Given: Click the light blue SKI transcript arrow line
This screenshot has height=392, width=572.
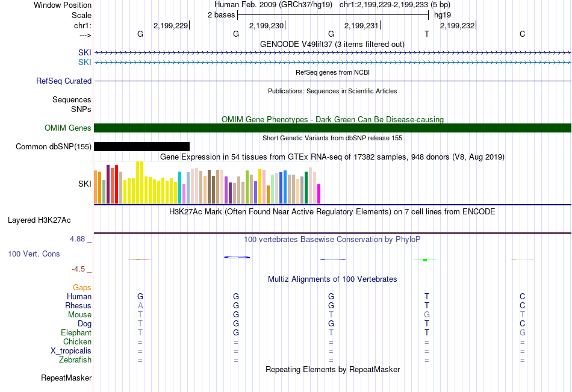Looking at the screenshot, I should pyautogui.click(x=333, y=63).
